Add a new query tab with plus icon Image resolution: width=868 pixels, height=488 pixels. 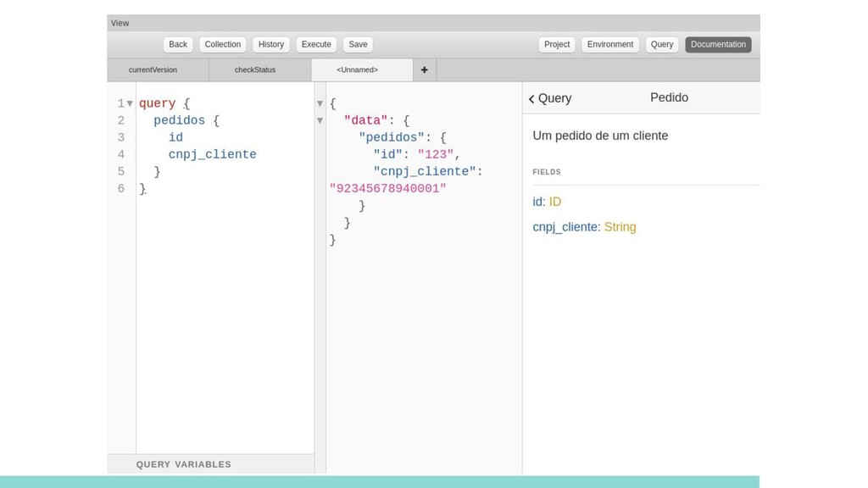(x=424, y=69)
